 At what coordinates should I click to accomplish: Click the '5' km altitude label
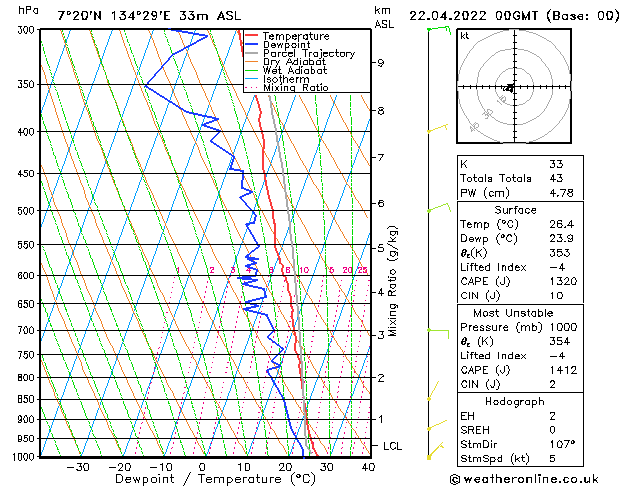pyautogui.click(x=381, y=248)
